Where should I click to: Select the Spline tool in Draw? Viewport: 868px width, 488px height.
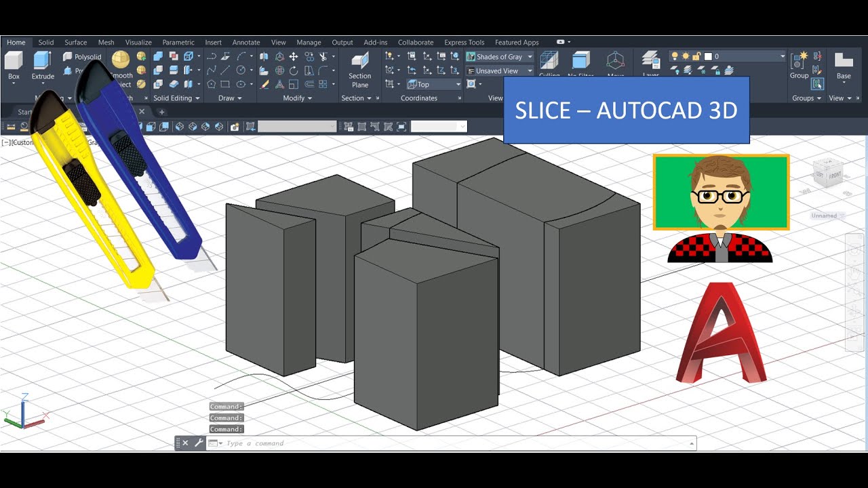(x=212, y=70)
